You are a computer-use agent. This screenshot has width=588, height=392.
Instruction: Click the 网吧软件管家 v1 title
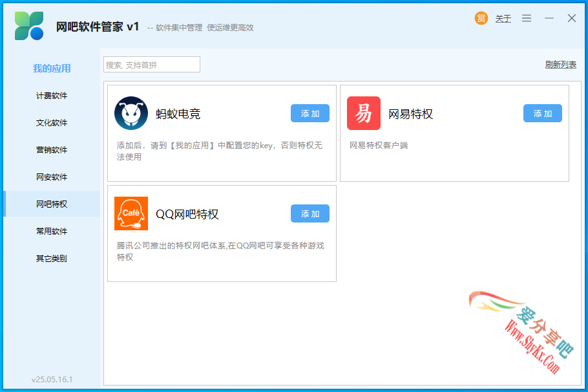pos(98,27)
